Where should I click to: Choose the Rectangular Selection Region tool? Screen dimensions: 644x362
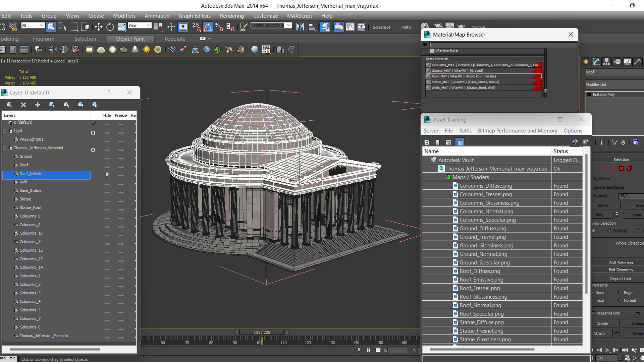[74, 27]
